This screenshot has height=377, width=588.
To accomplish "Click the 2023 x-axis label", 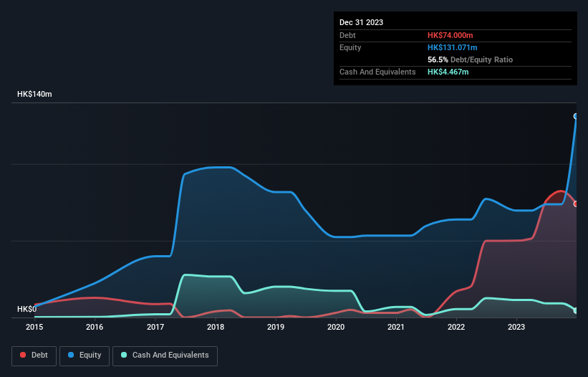I will 516,327.
